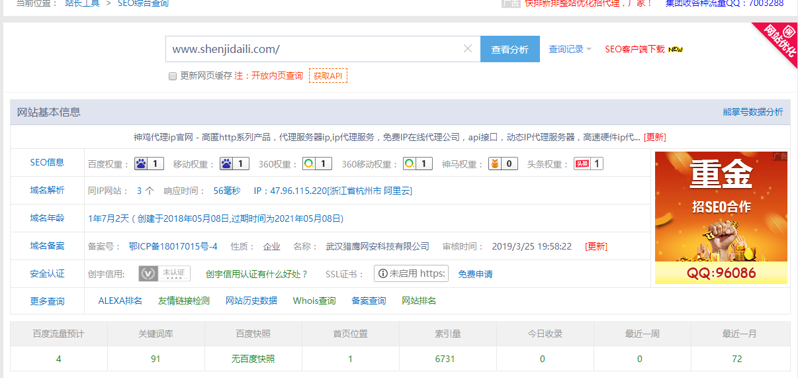798x378 pixels.
Task: Click the 首页位置 value 1
Action: (350, 359)
